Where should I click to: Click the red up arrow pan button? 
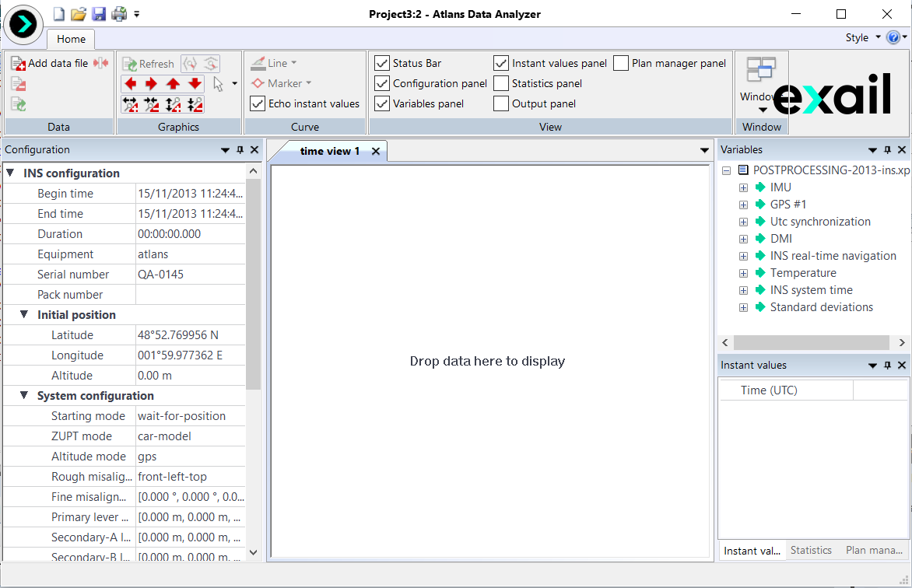pyautogui.click(x=173, y=84)
